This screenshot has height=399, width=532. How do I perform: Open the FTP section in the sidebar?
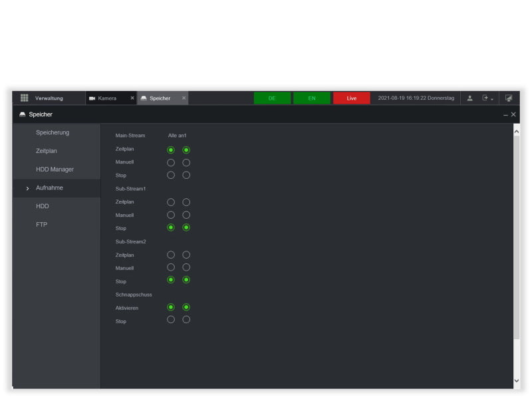(41, 225)
